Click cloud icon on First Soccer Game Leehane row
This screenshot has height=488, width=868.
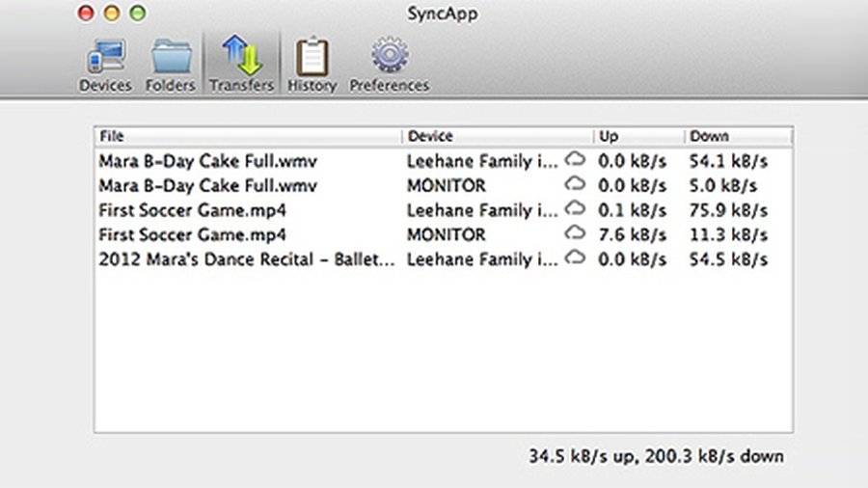576,208
